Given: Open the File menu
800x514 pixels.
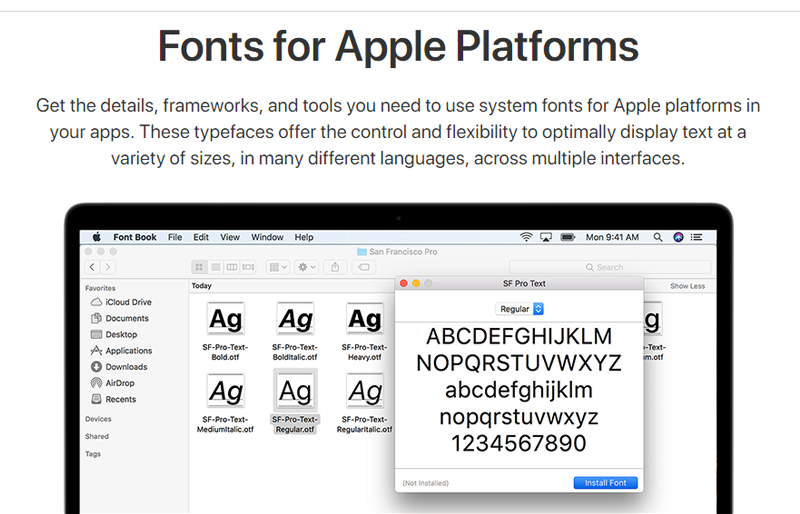Looking at the screenshot, I should pos(175,237).
